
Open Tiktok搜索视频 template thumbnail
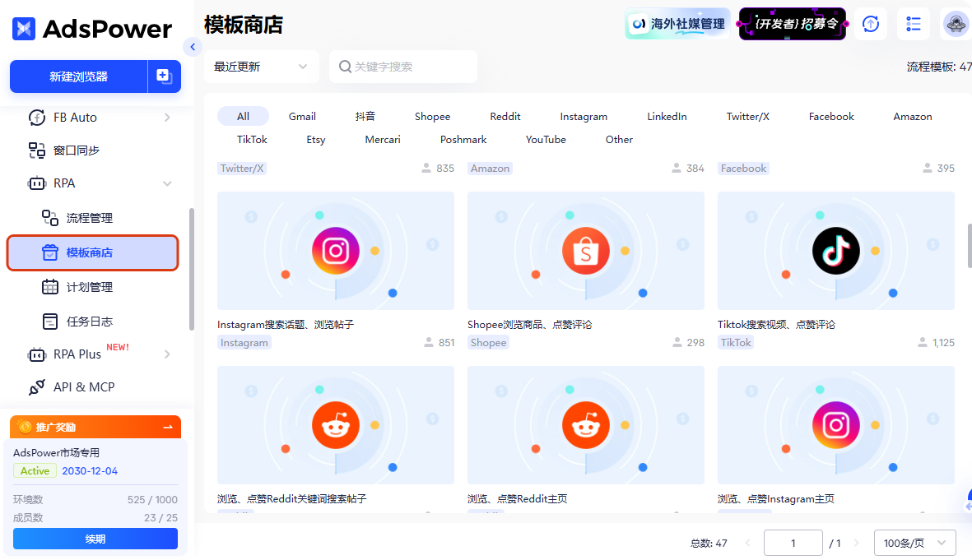pos(835,251)
